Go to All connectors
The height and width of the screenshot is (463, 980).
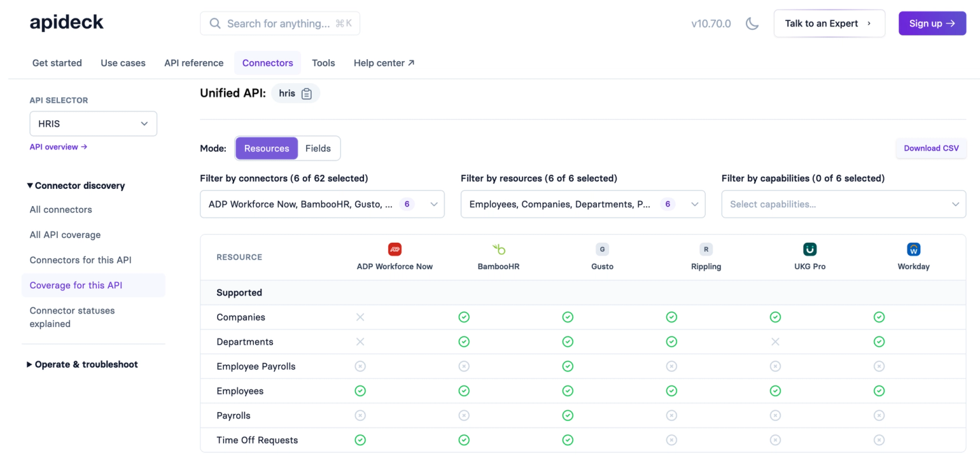[61, 209]
